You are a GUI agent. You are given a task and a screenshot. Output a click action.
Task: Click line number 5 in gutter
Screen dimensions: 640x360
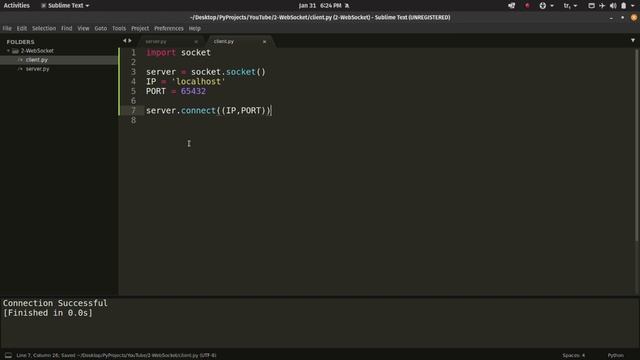(133, 91)
